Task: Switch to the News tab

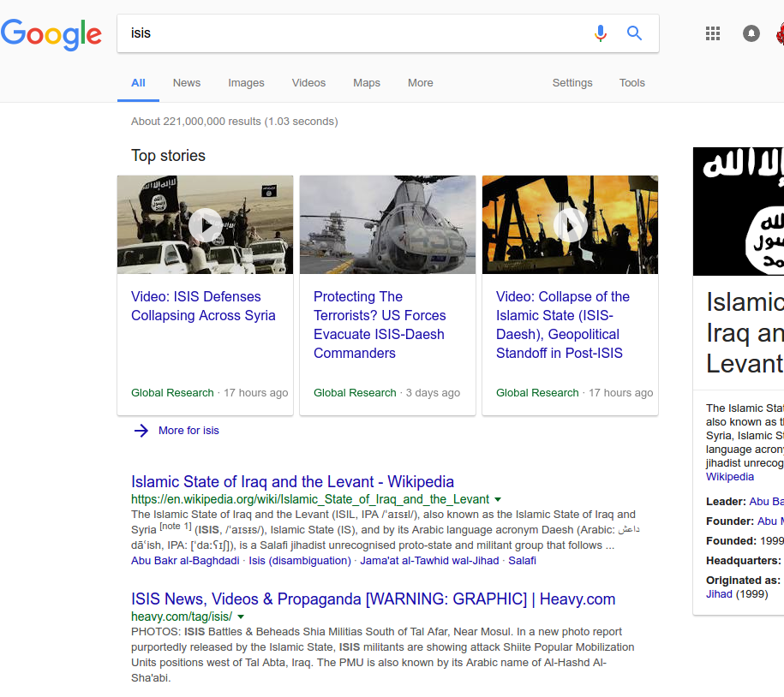Action: pos(186,83)
